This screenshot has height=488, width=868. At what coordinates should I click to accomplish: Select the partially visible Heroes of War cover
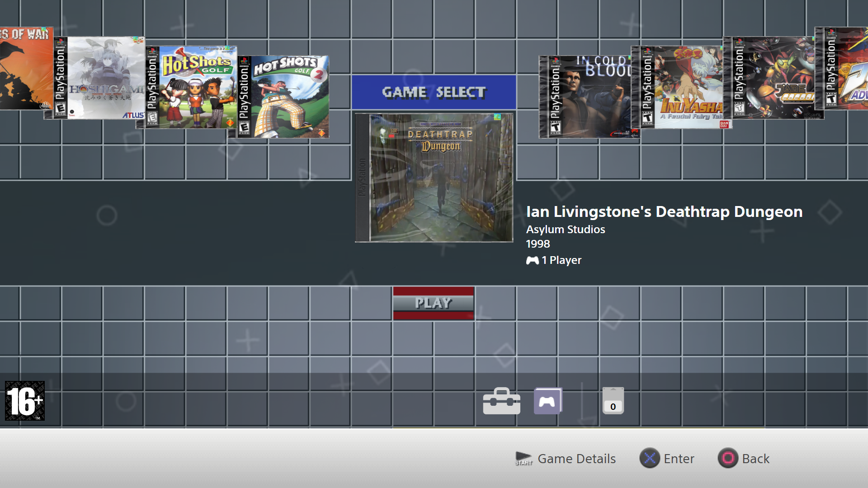26,68
